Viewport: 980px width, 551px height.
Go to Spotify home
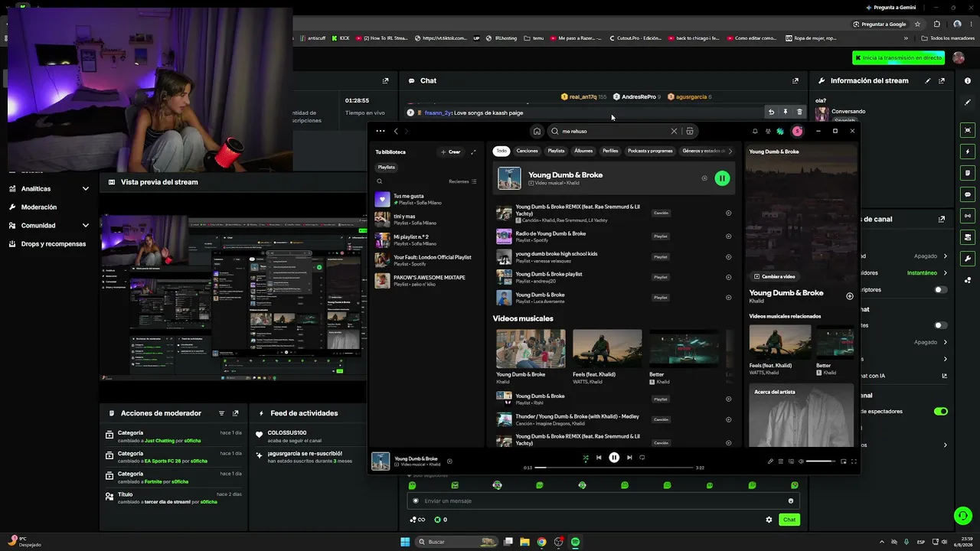click(537, 131)
